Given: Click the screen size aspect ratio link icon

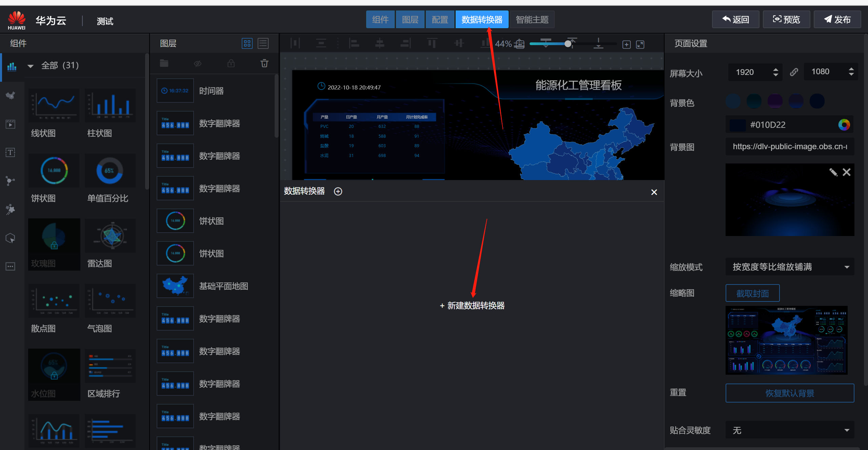Looking at the screenshot, I should [x=793, y=72].
